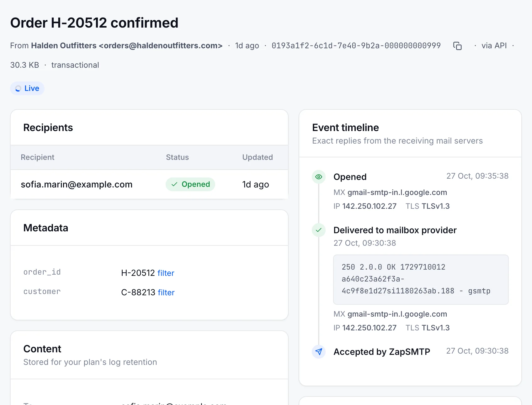Click the checkmark icon for Delivered event

(x=319, y=230)
